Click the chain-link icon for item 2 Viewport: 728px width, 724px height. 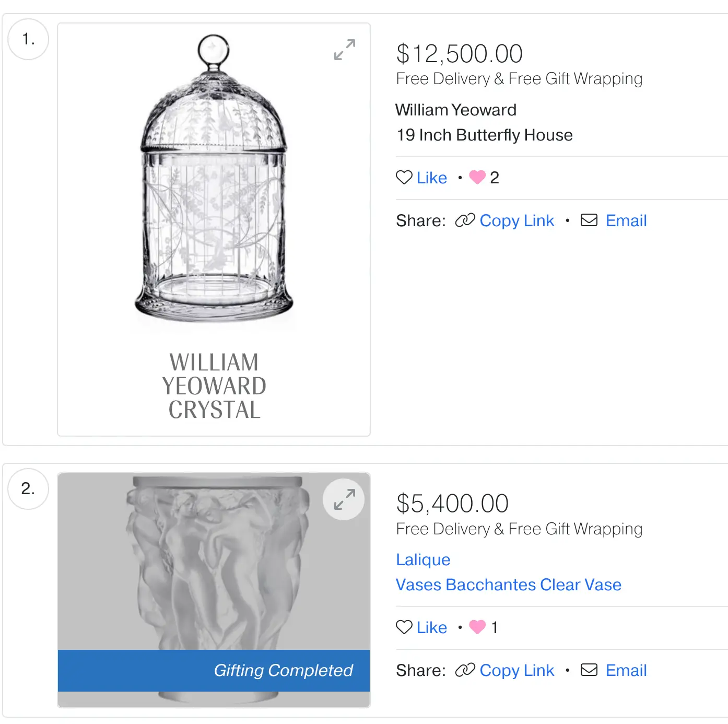click(x=465, y=670)
